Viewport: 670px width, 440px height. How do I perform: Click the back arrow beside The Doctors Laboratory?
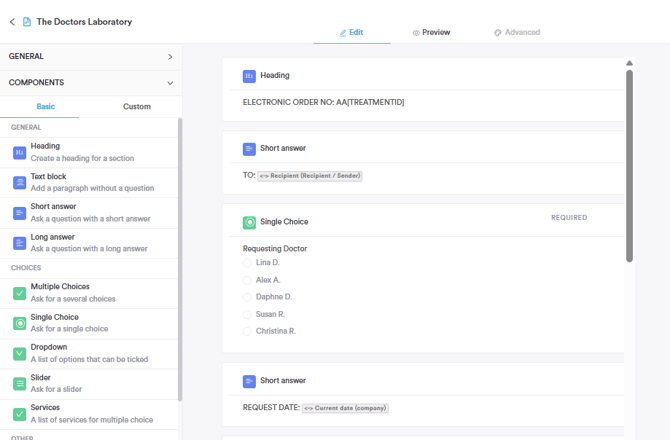pos(12,22)
